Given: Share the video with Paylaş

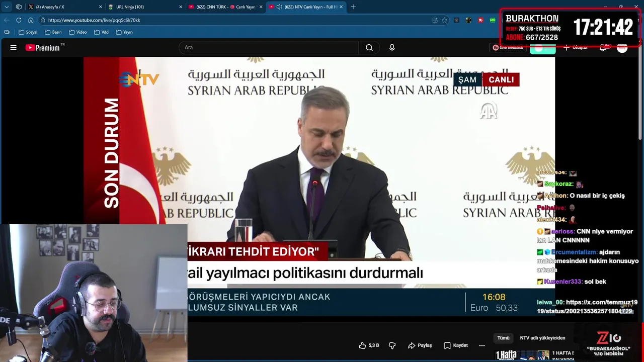Looking at the screenshot, I should 420,345.
